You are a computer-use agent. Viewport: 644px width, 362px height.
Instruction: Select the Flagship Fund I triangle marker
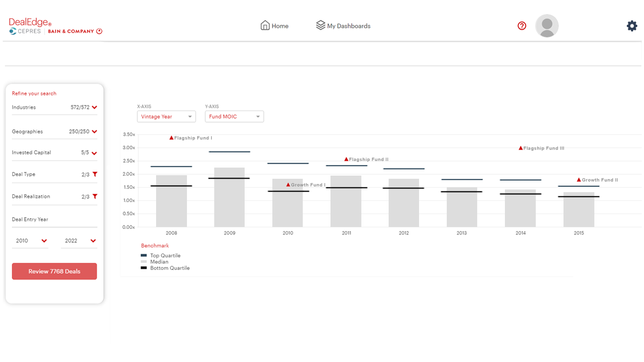171,138
